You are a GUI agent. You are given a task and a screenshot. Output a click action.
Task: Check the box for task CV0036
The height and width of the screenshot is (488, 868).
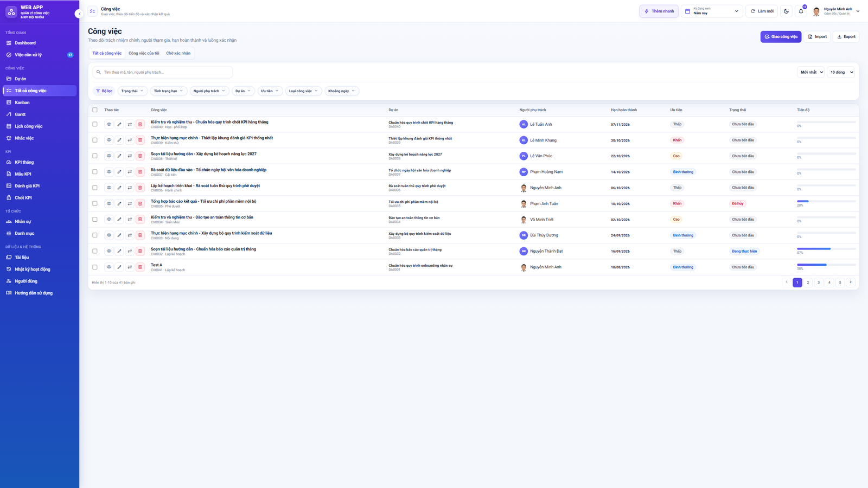point(95,188)
